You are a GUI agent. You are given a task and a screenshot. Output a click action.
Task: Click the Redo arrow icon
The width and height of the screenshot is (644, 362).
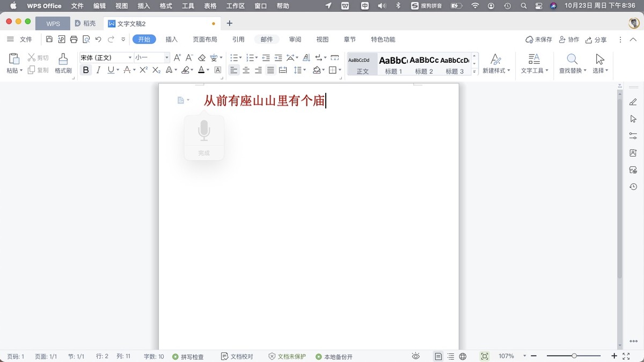(x=111, y=39)
